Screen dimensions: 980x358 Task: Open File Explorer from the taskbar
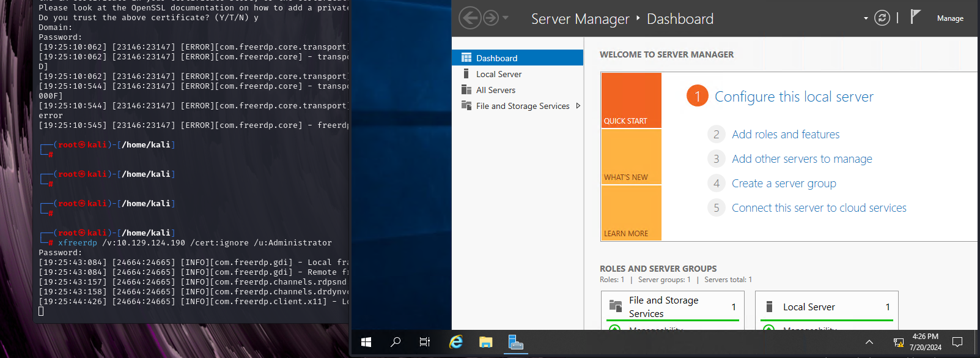486,342
